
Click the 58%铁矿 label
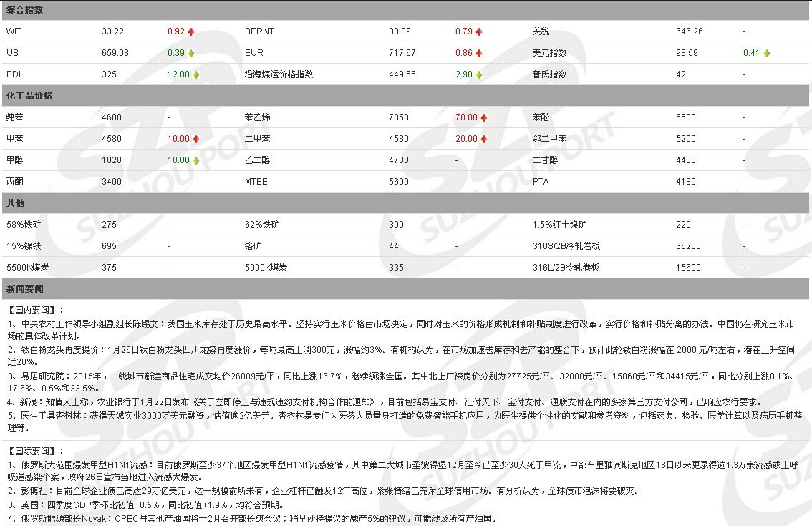point(24,225)
